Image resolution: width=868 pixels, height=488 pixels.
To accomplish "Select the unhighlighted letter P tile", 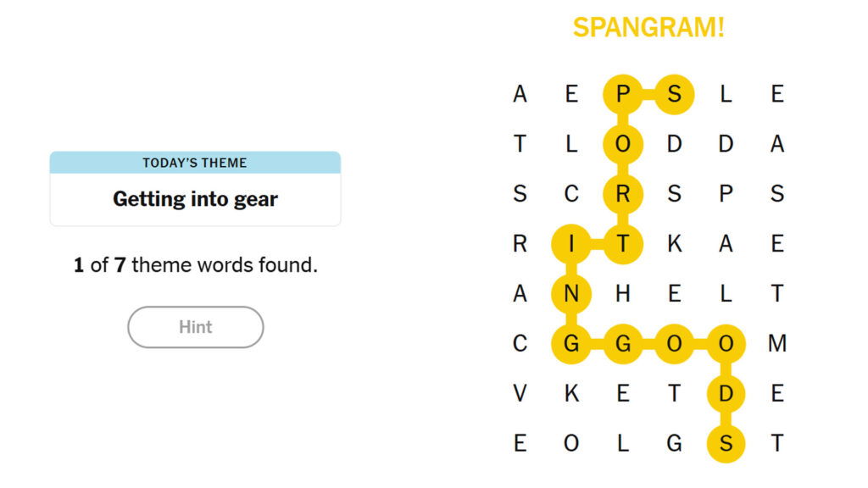I will [726, 194].
